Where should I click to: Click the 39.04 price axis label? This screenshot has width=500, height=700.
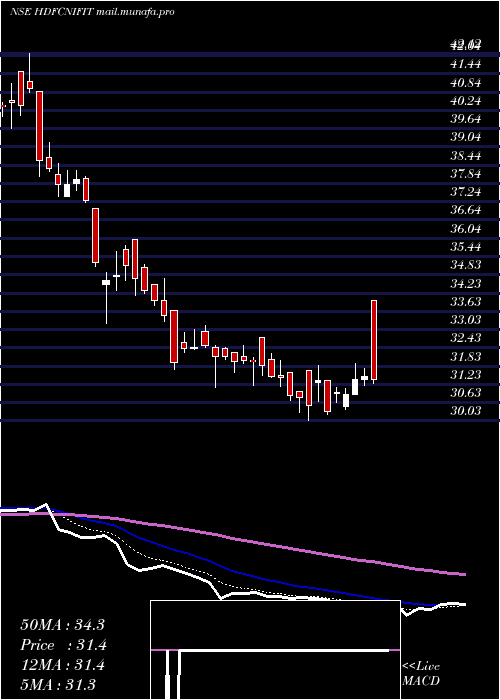tap(466, 138)
